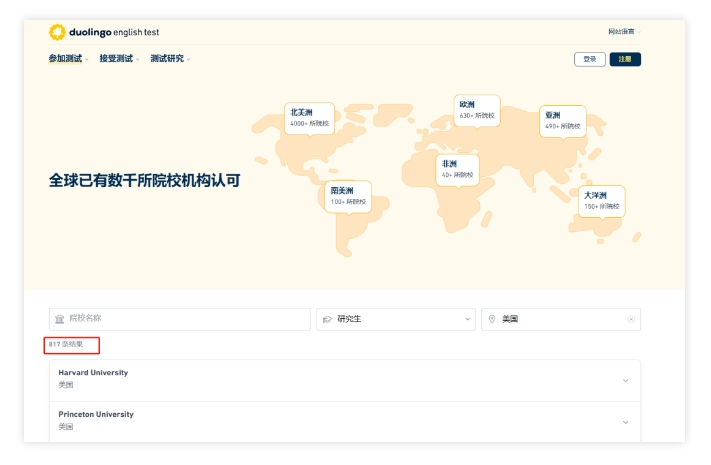Open the 接受测试 menu
The width and height of the screenshot is (711, 465).
tap(119, 59)
